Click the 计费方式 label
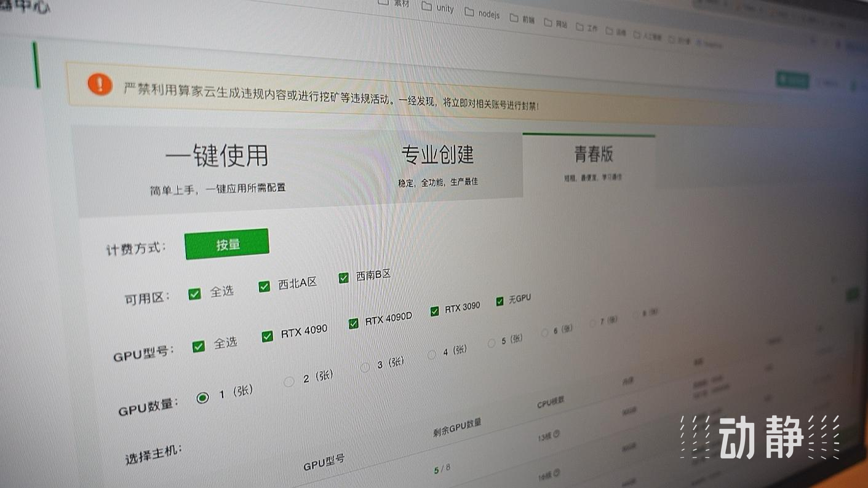 tap(136, 248)
